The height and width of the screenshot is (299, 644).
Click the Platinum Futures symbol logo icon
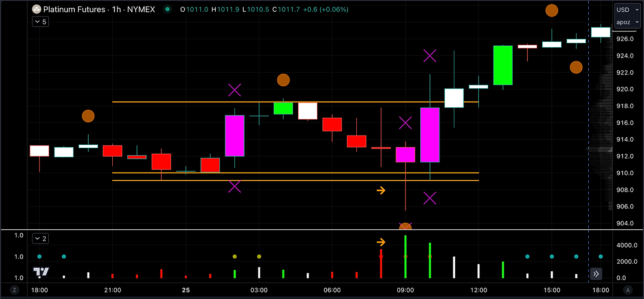[37, 9]
